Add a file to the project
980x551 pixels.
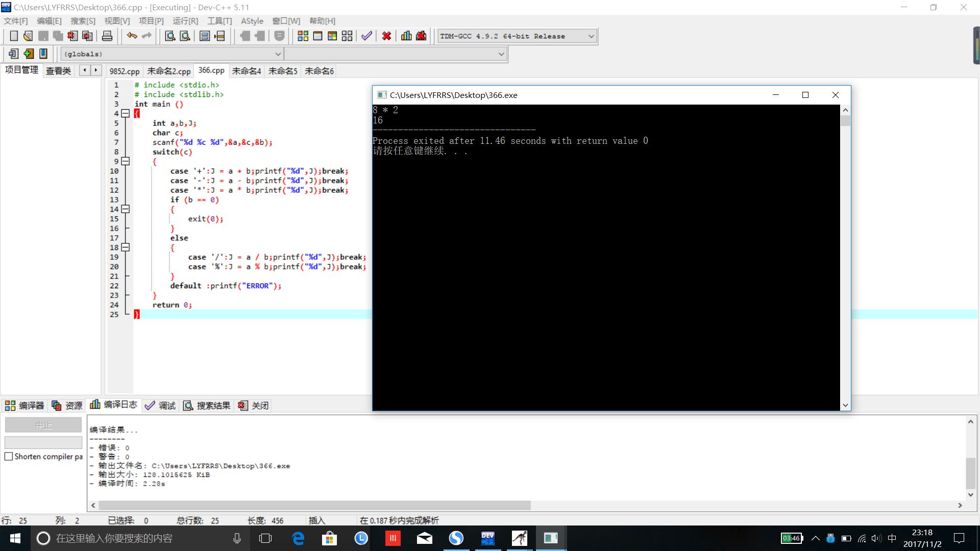tap(29, 54)
